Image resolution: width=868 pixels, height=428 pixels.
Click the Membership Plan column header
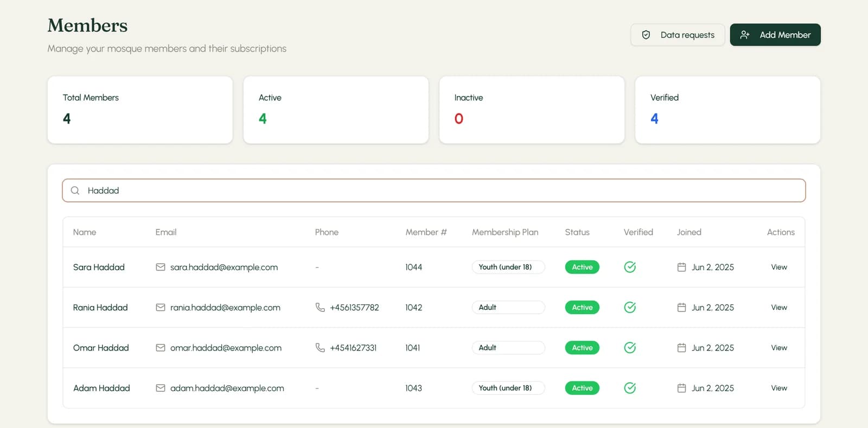[505, 232]
